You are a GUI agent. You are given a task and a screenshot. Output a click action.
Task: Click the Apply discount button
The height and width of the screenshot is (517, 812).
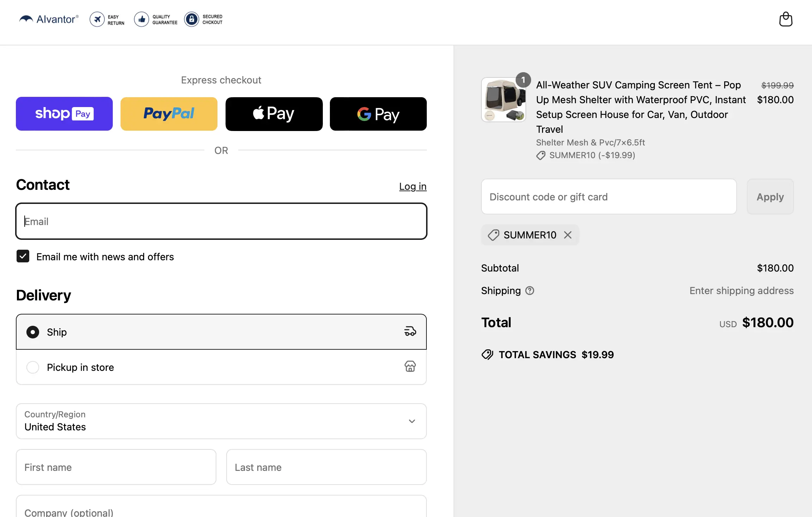[770, 197]
